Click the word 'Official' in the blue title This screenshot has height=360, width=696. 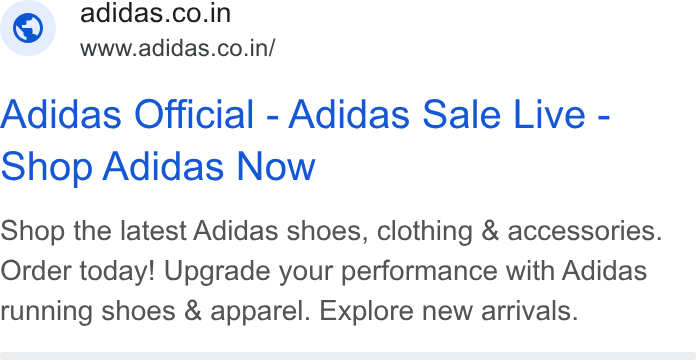(x=194, y=115)
